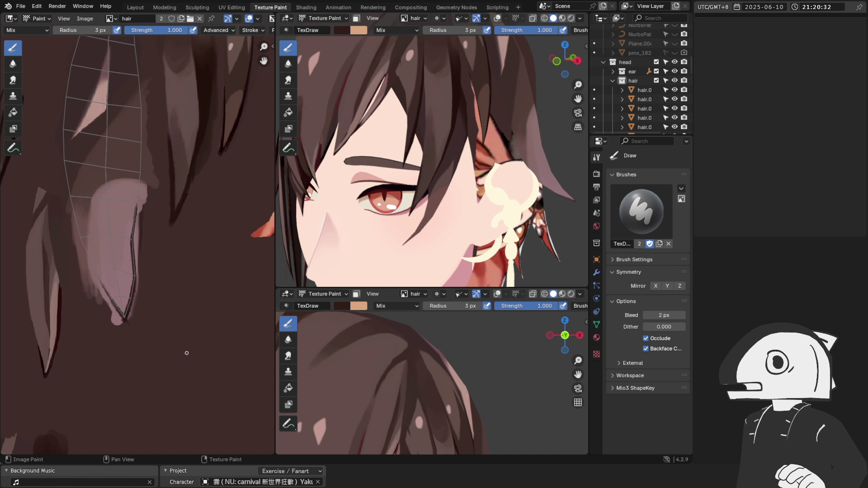Open Material properties tab
This screenshot has width=868, height=488.
(x=596, y=338)
